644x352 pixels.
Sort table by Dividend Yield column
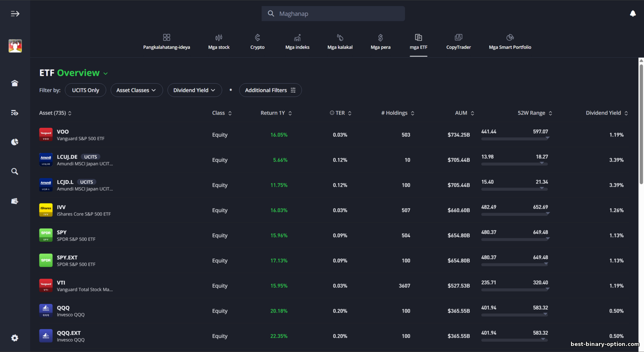(x=606, y=113)
